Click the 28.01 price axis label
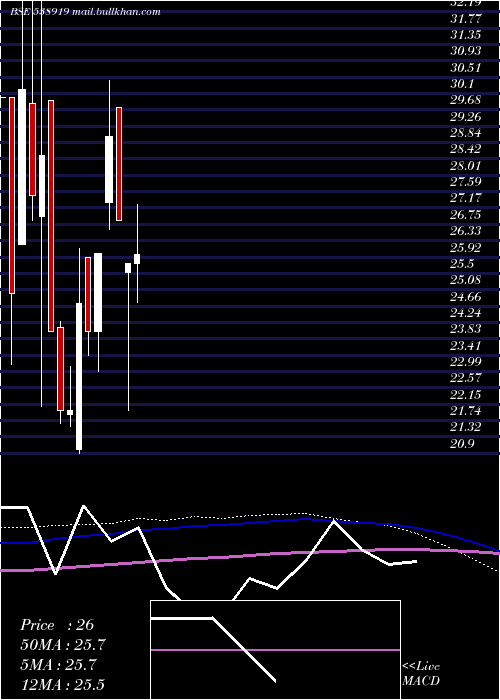Screen dimensions: 500x700 point(467,166)
